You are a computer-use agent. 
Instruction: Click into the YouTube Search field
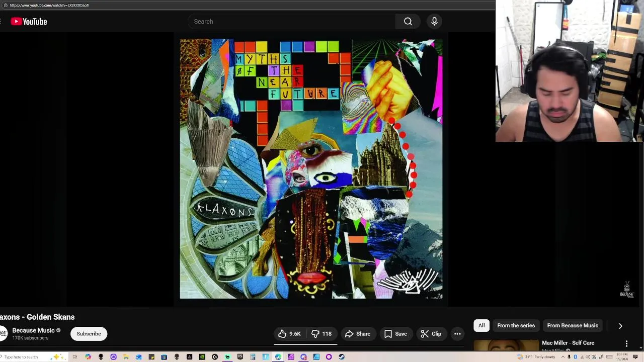(x=292, y=22)
